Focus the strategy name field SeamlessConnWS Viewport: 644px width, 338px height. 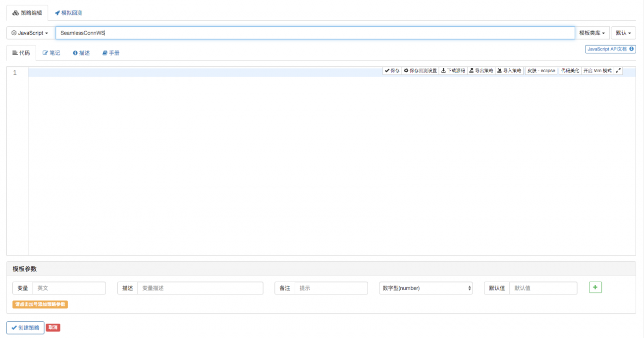(x=315, y=33)
